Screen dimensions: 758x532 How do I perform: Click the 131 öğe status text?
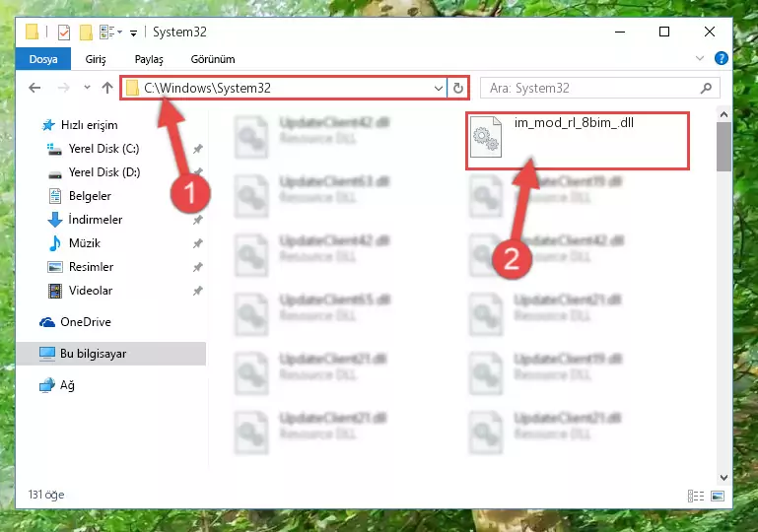coord(46,495)
